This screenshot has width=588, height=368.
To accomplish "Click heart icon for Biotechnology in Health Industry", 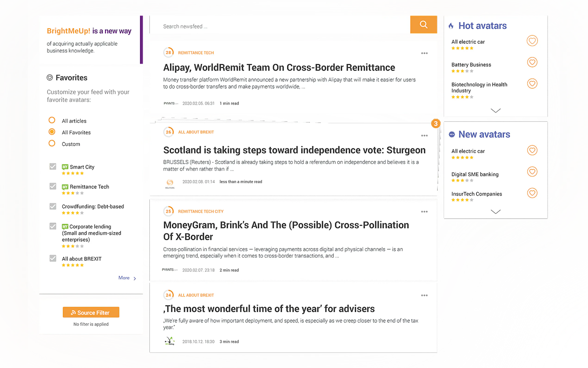I will click(x=532, y=84).
